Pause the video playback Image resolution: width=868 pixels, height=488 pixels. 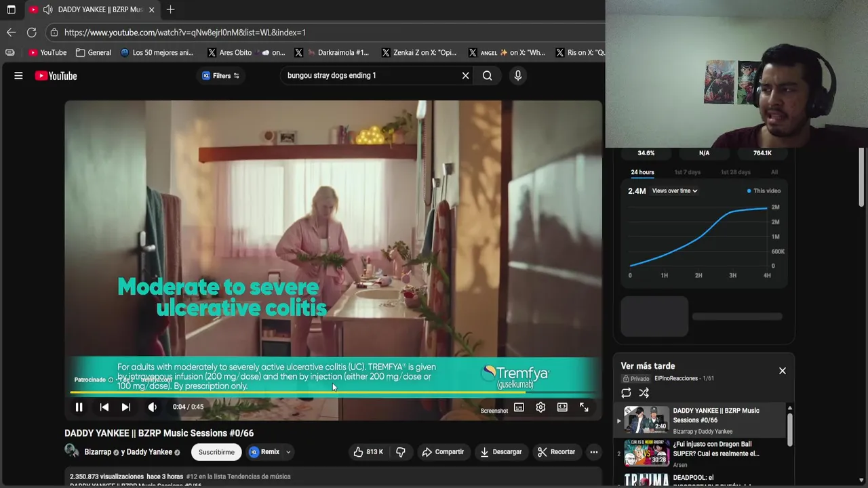79,407
